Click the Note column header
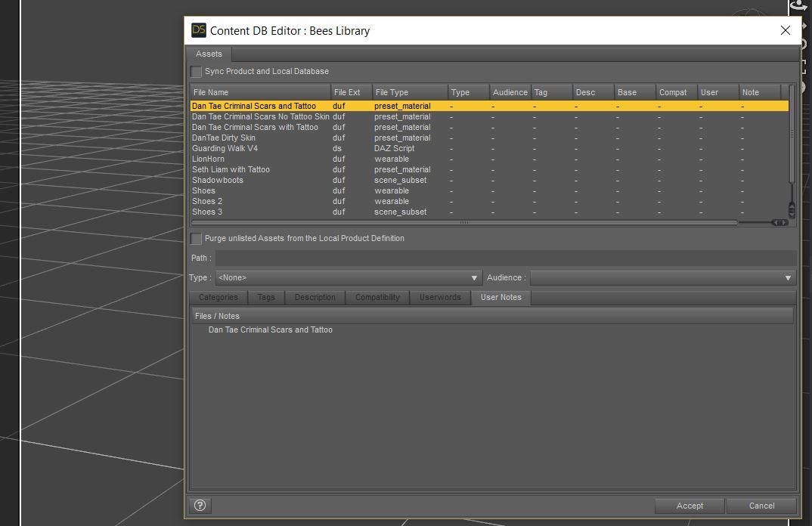 760,92
